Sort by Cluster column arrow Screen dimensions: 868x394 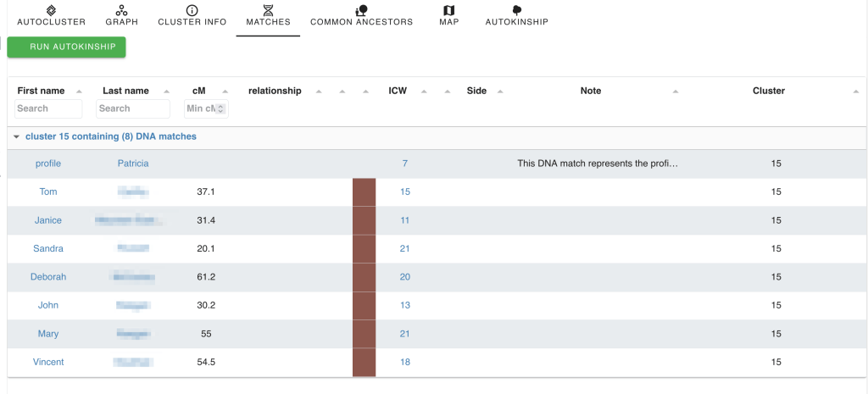856,92
